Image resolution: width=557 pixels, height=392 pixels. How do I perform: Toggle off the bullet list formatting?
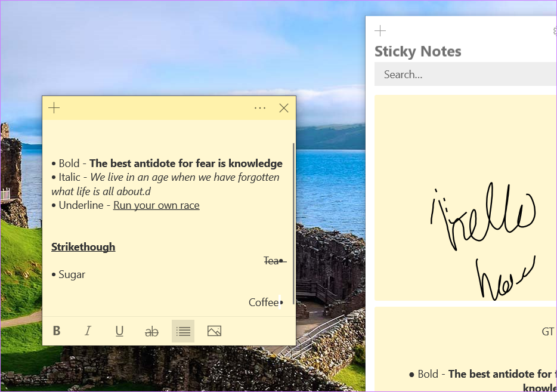point(182,331)
